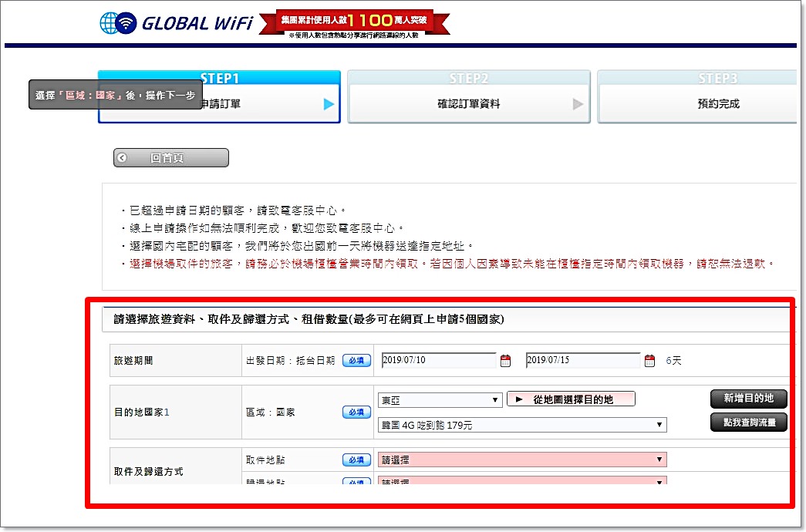The image size is (806, 532).
Task: Click the 區域：國家 field label
Action: 271,412
